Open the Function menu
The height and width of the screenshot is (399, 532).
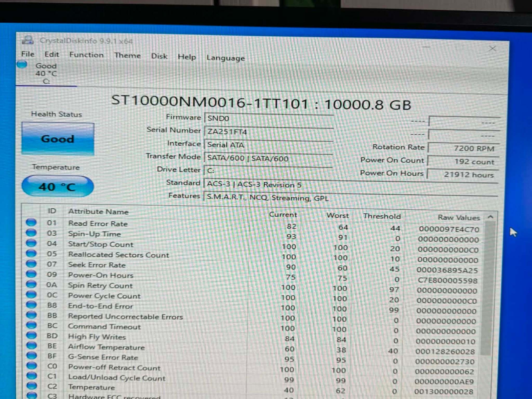pyautogui.click(x=86, y=55)
